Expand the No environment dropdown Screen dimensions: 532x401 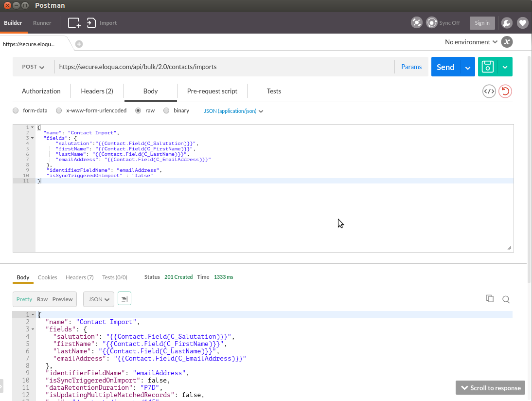point(471,42)
